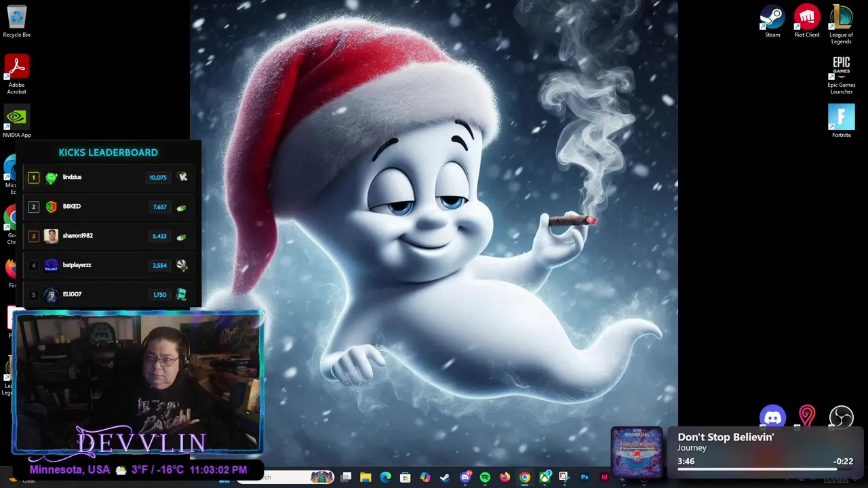
Task: Click the 2,554 kicks score
Action: coord(159,266)
